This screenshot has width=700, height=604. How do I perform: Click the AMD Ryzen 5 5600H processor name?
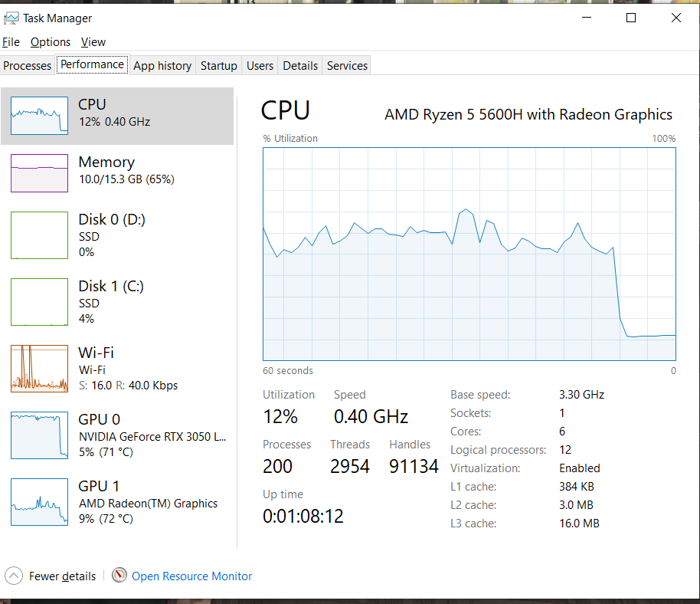pos(528,114)
